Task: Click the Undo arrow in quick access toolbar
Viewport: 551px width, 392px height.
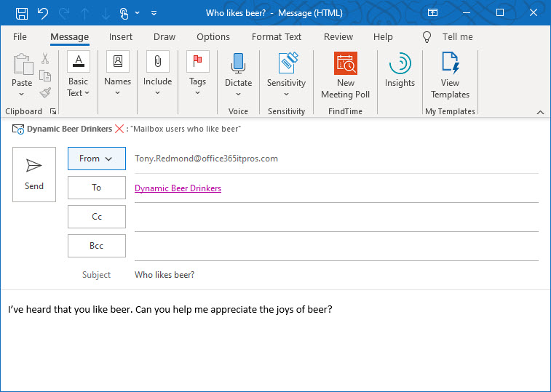Action: (x=42, y=13)
